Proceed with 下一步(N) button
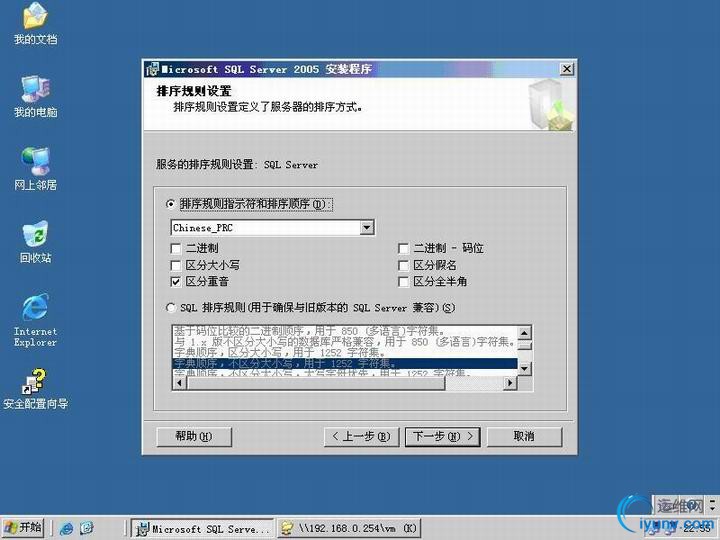The image size is (720, 540). [x=443, y=437]
